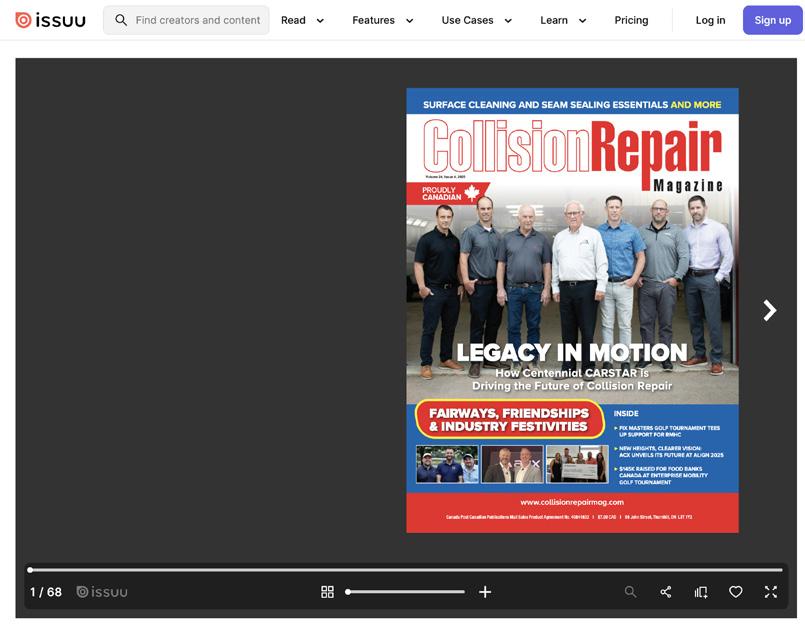Expand the chevron next to Features
805x625 pixels.
point(410,21)
